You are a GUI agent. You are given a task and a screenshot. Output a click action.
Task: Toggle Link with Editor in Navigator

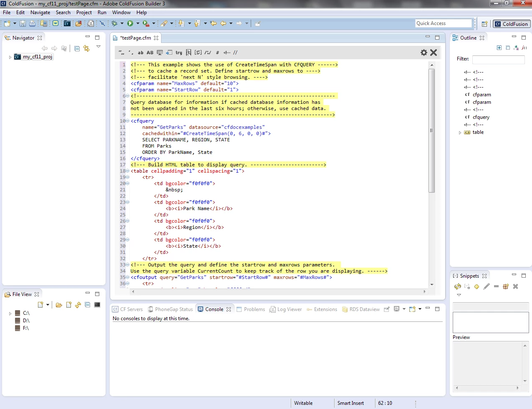pyautogui.click(x=86, y=48)
